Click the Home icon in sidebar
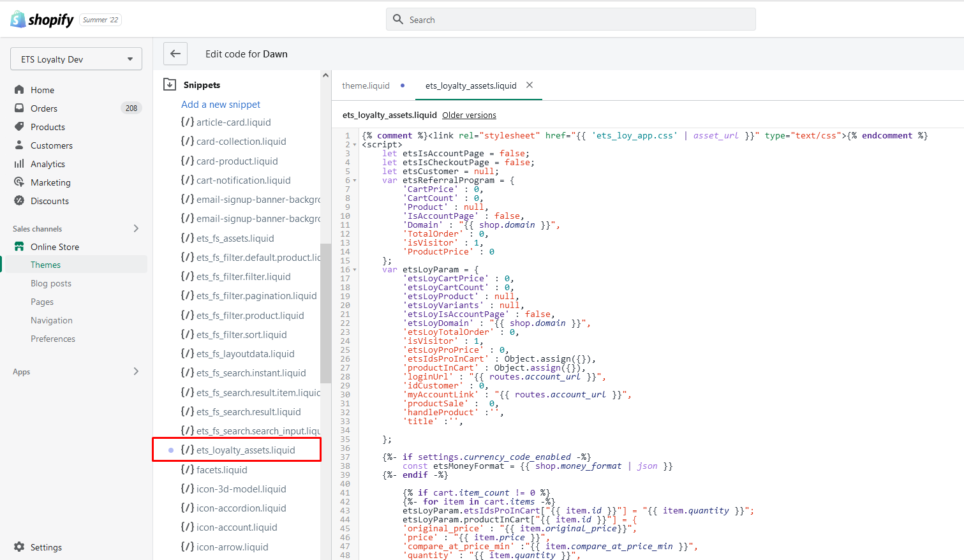The height and width of the screenshot is (560, 964). point(19,90)
